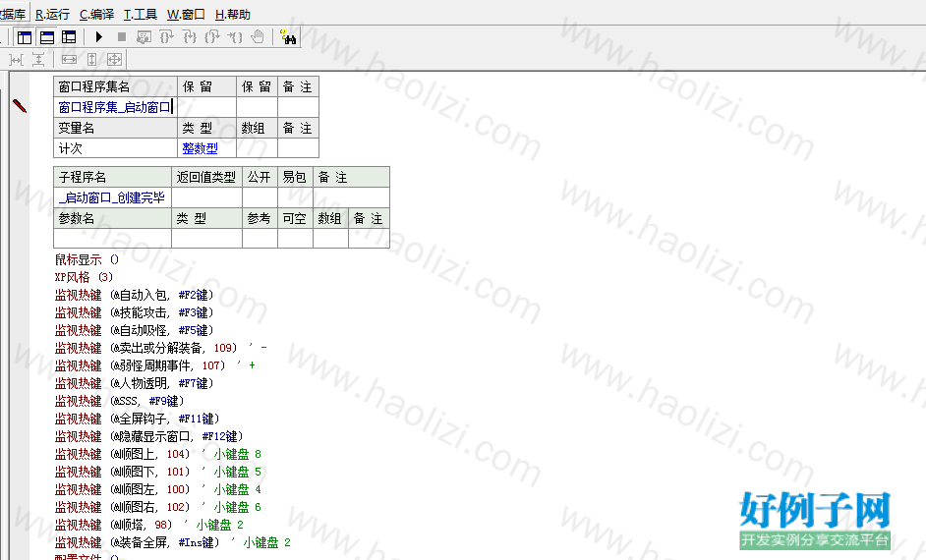Open the C.编译 menu
This screenshot has width=926, height=560.
[96, 14]
